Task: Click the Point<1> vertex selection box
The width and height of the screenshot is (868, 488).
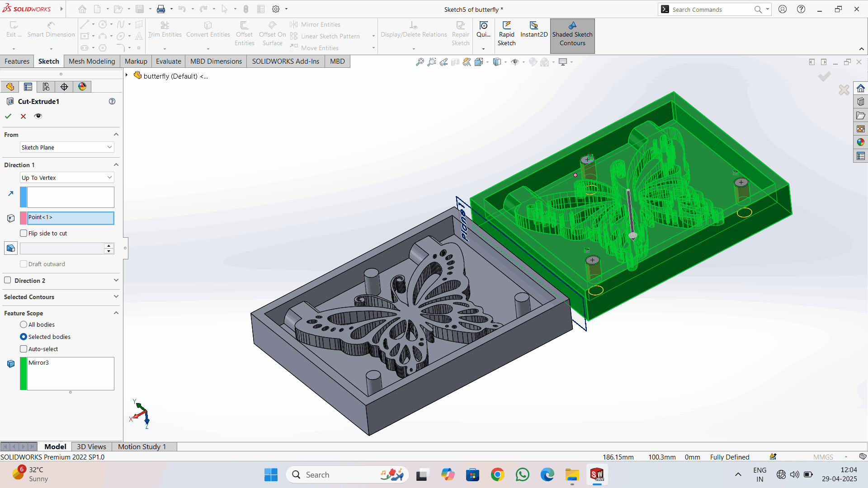Action: click(x=71, y=218)
